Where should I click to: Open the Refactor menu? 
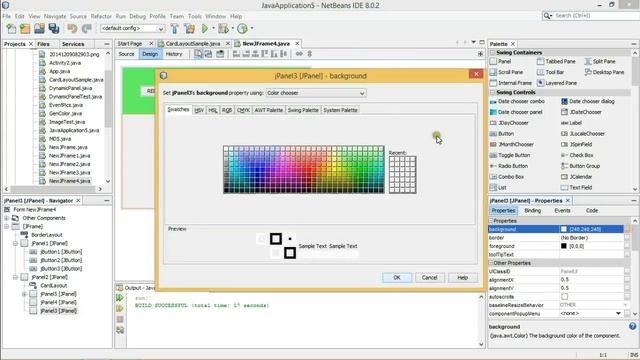(101, 16)
